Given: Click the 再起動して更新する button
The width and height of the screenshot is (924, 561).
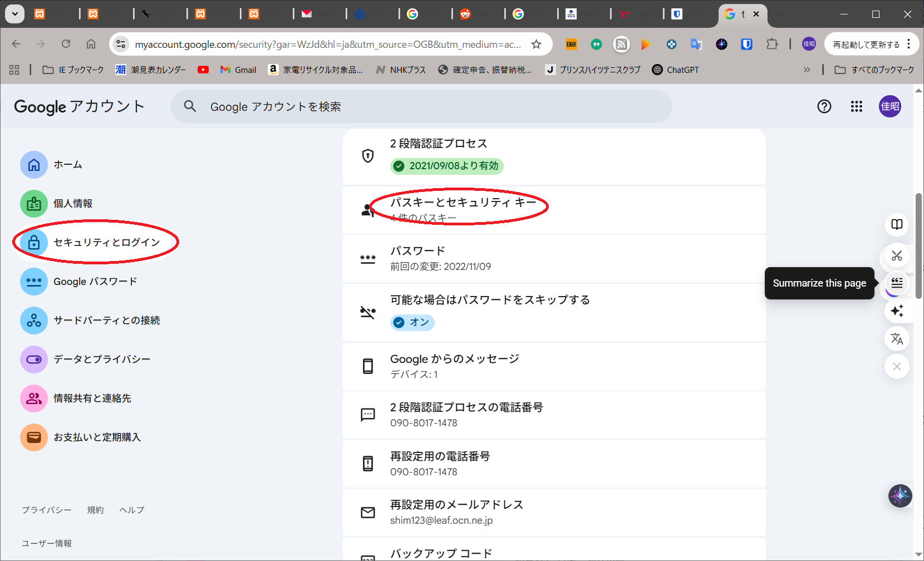Looking at the screenshot, I should coord(866,45).
